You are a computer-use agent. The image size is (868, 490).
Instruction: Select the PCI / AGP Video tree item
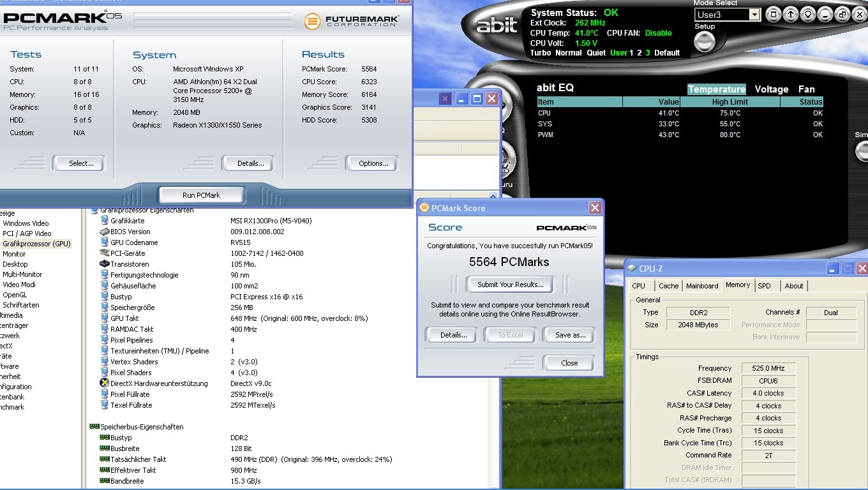[x=26, y=234]
